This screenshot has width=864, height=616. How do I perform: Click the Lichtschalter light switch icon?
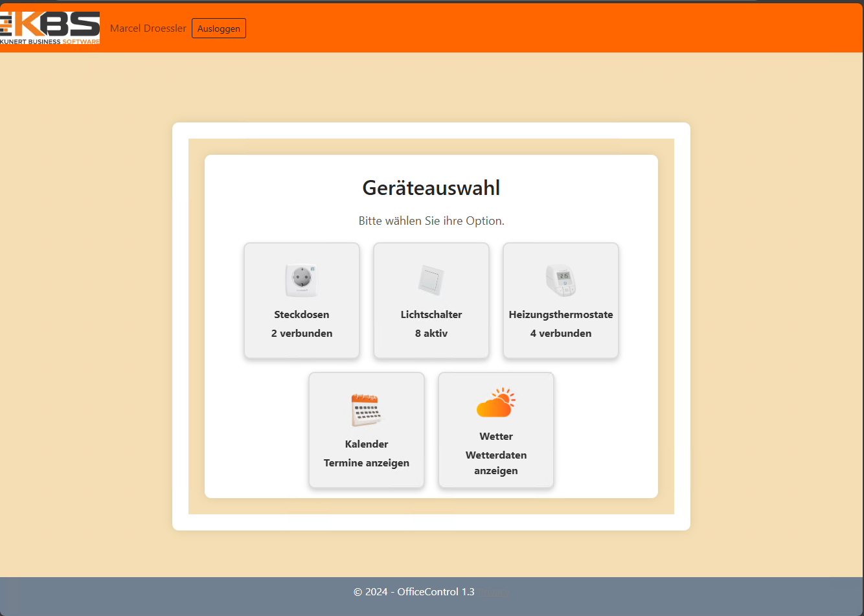coord(431,280)
